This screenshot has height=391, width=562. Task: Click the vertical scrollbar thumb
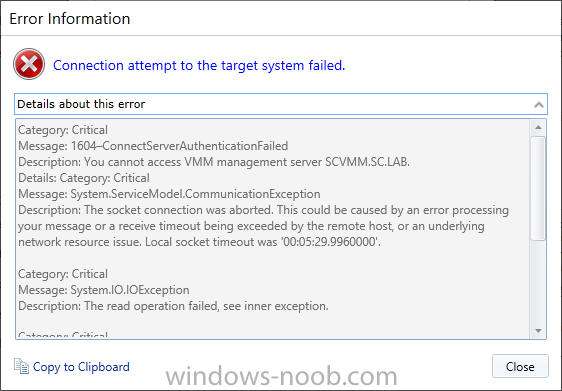[538, 188]
